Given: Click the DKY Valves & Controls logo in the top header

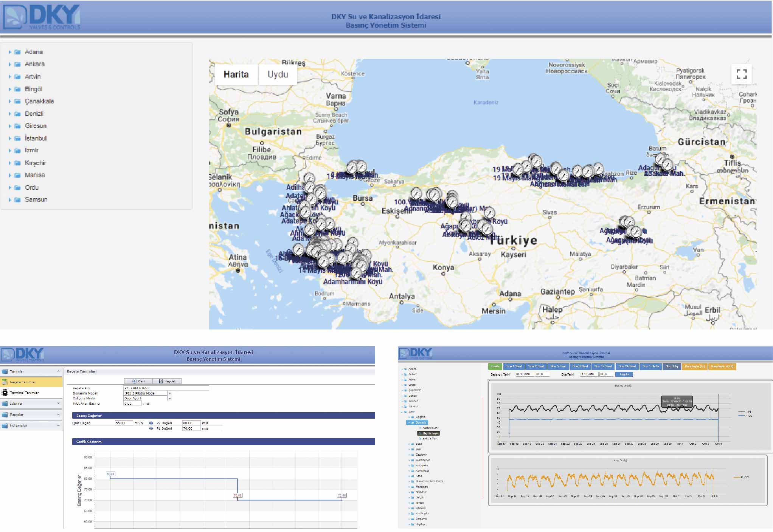Looking at the screenshot, I should [x=42, y=17].
